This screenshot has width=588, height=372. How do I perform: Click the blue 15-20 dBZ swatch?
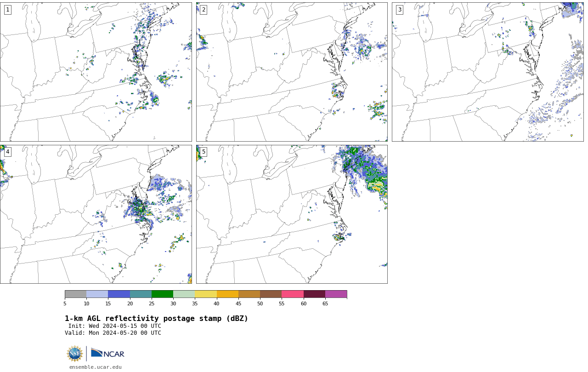(119, 294)
